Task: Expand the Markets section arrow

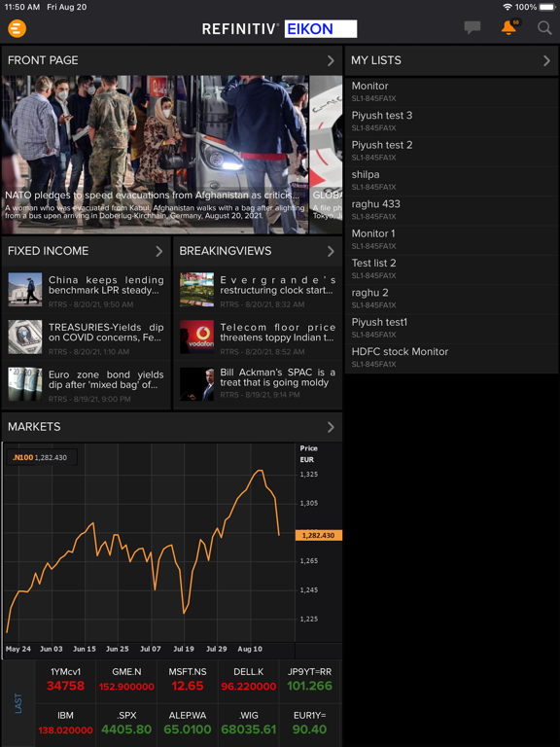Action: 331,427
